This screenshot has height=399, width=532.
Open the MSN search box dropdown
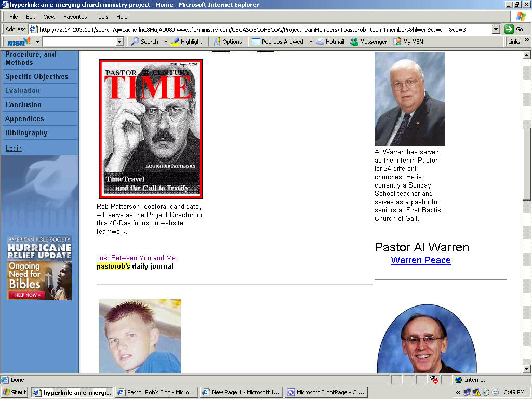tap(119, 42)
